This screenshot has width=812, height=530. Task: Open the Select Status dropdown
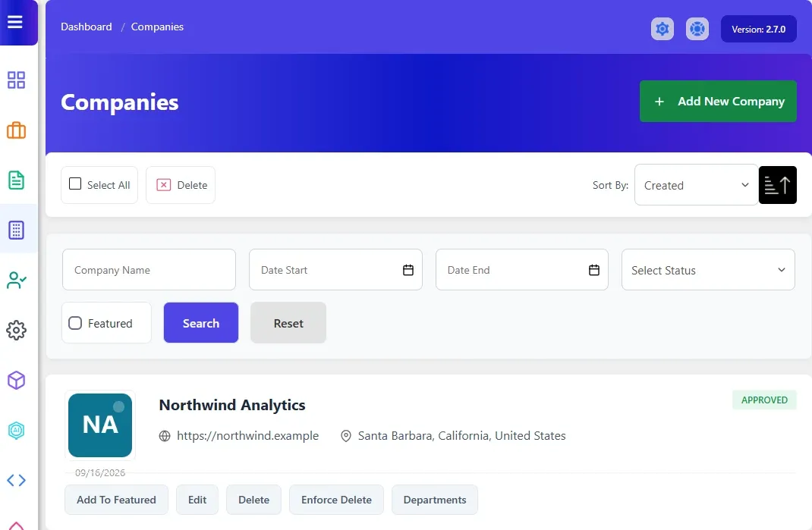point(708,270)
